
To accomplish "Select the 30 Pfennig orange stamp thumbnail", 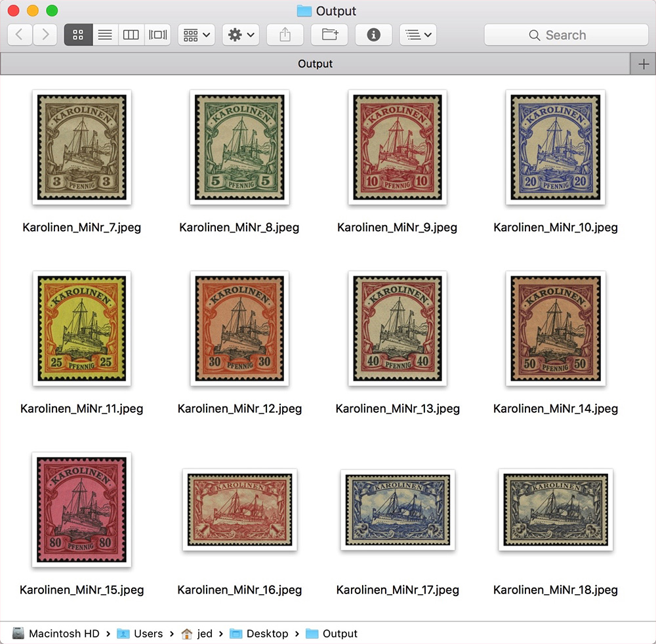I will tap(239, 328).
